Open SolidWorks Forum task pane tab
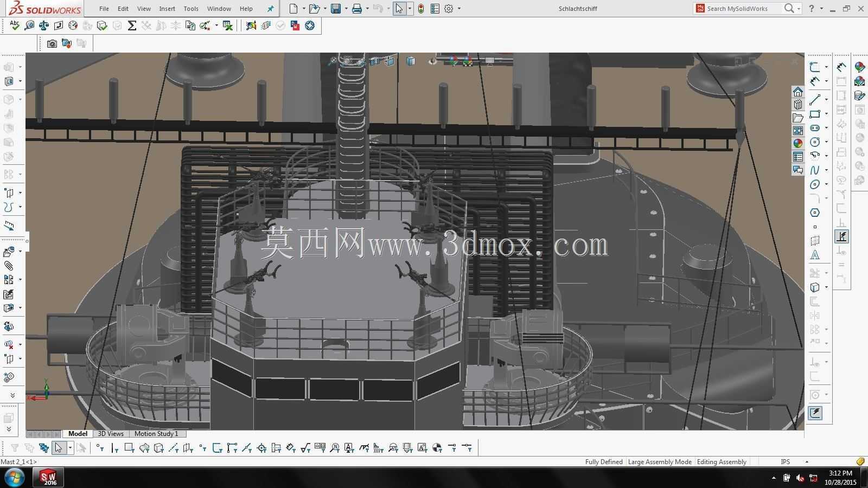Screen dimensions: 868x488 [798, 170]
